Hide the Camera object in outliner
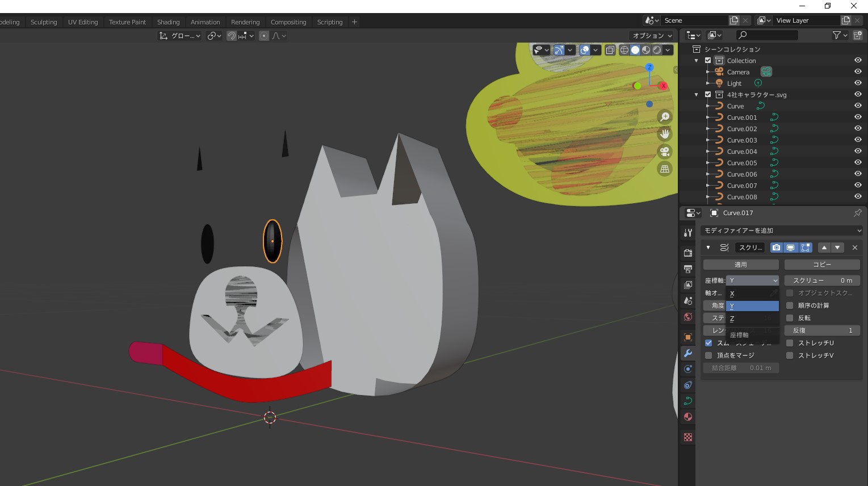 pyautogui.click(x=858, y=72)
